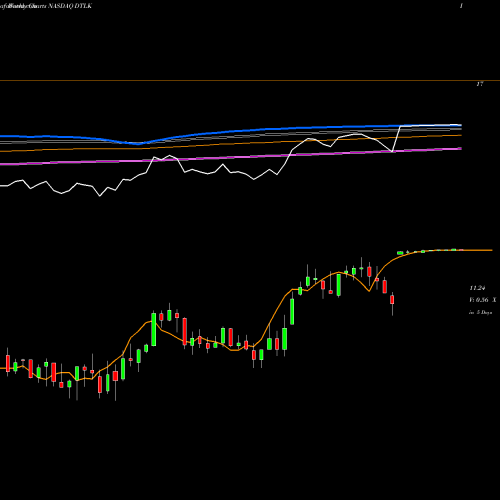Click the V: 0.56 volume label
Viewport: 500px width, 500px height.
479,300
